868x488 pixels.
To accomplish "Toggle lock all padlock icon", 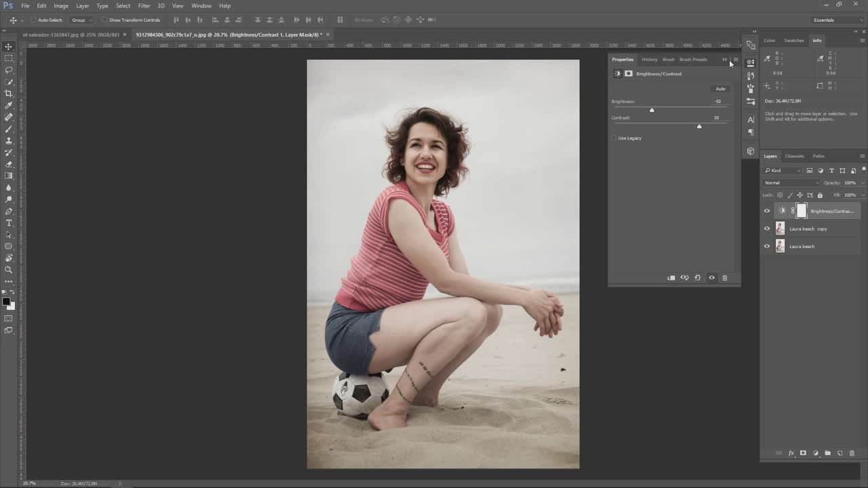I will pos(820,195).
